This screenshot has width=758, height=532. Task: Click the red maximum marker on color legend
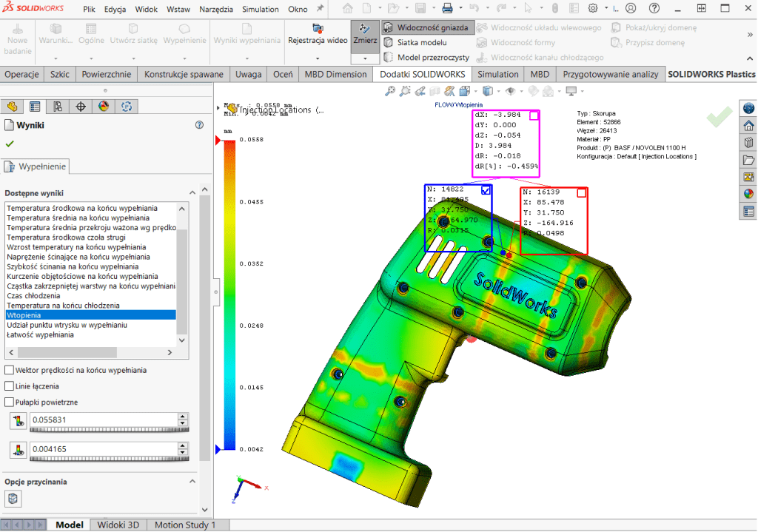point(218,140)
